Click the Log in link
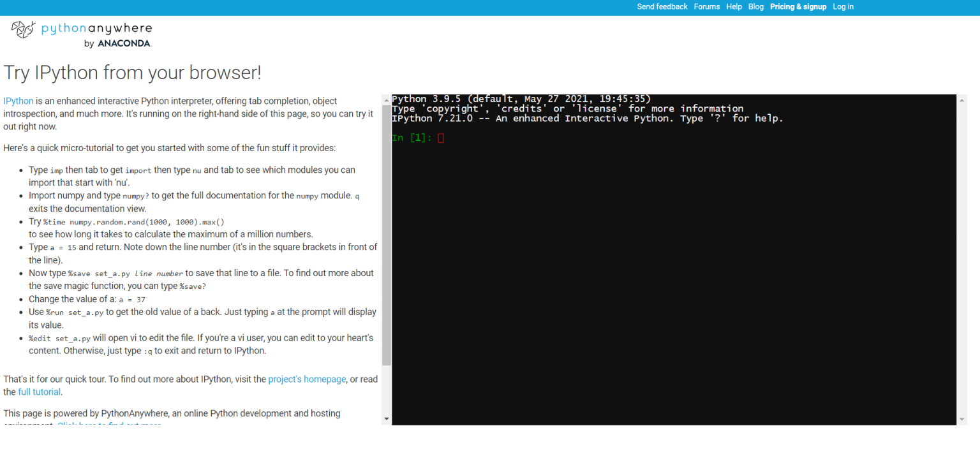980x463 pixels. pos(843,7)
